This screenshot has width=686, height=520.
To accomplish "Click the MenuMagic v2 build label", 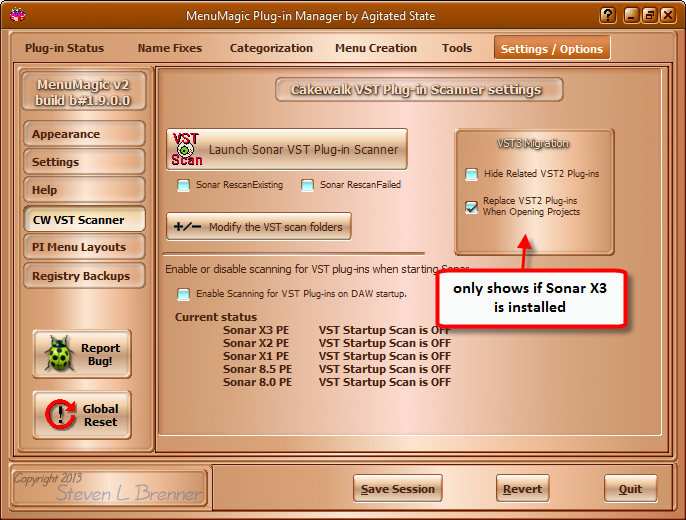I will pos(84,92).
